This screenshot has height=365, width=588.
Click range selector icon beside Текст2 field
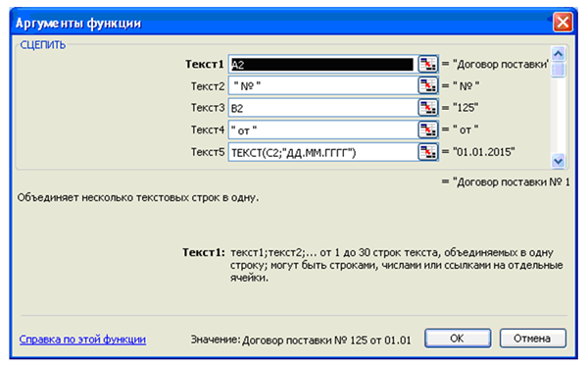(428, 86)
